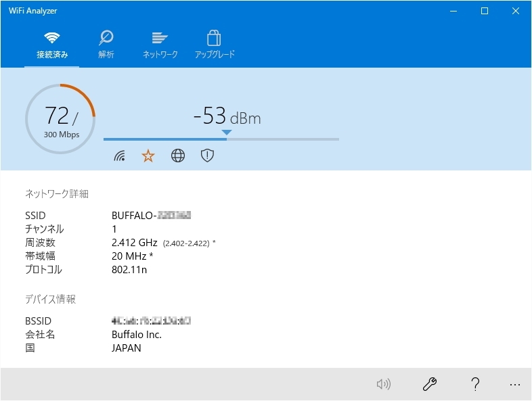532x401 pixels.
Task: Select the 802.11n protocol value
Action: click(129, 270)
